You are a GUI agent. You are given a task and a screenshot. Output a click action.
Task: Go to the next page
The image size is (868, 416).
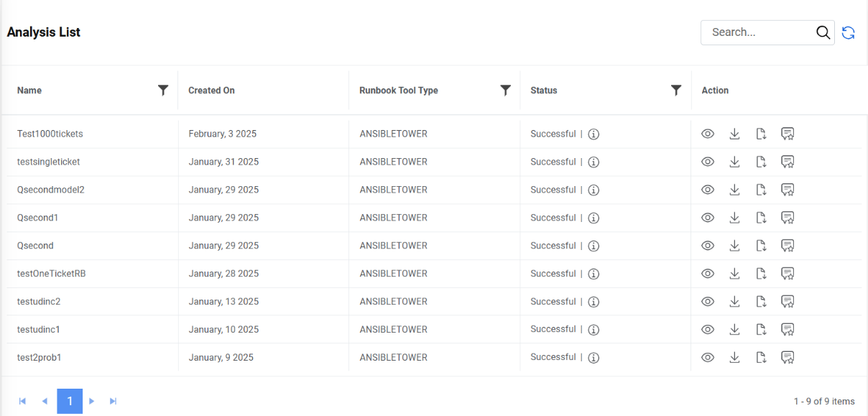[x=92, y=401]
